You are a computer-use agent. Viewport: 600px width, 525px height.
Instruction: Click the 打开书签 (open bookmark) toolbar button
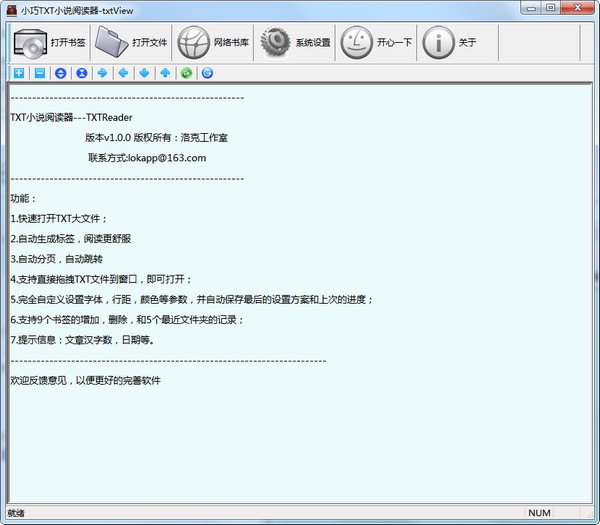50,42
